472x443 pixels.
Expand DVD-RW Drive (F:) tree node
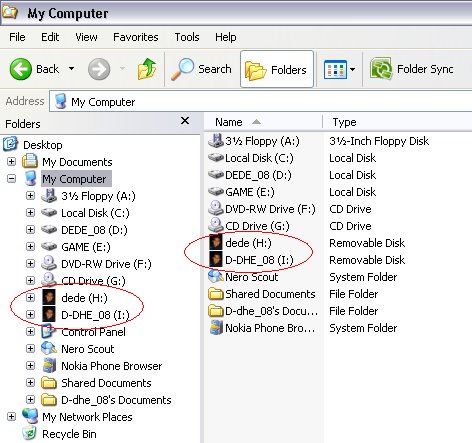click(30, 264)
